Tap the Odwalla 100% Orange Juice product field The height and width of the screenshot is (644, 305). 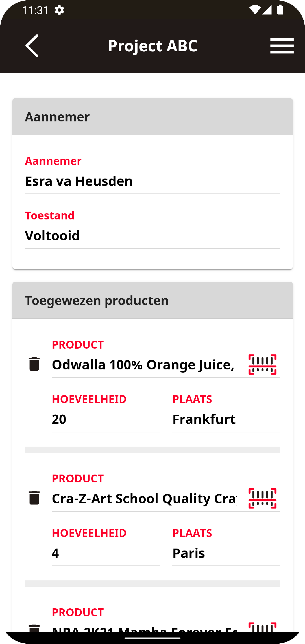coord(144,365)
